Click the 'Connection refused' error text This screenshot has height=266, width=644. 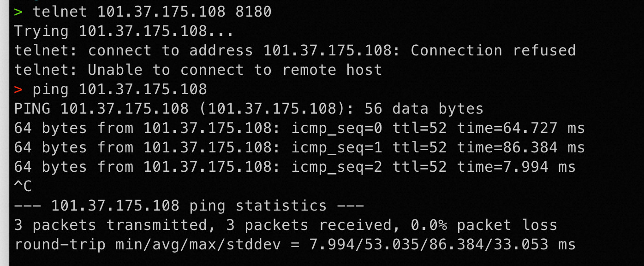pos(493,50)
